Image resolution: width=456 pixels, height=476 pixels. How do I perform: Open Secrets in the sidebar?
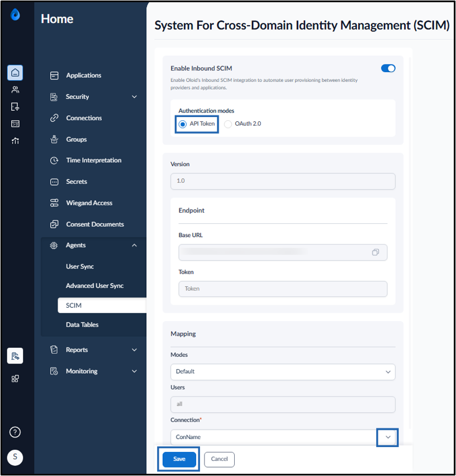77,182
